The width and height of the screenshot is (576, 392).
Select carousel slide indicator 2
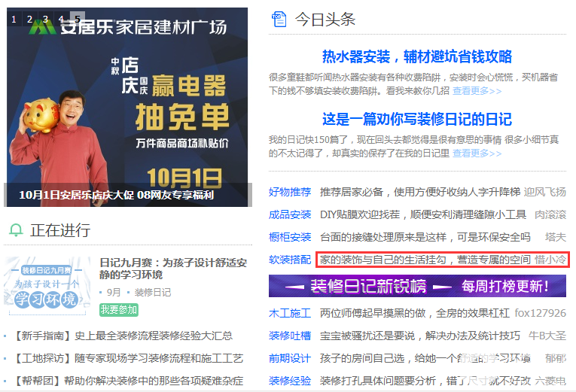pos(30,19)
